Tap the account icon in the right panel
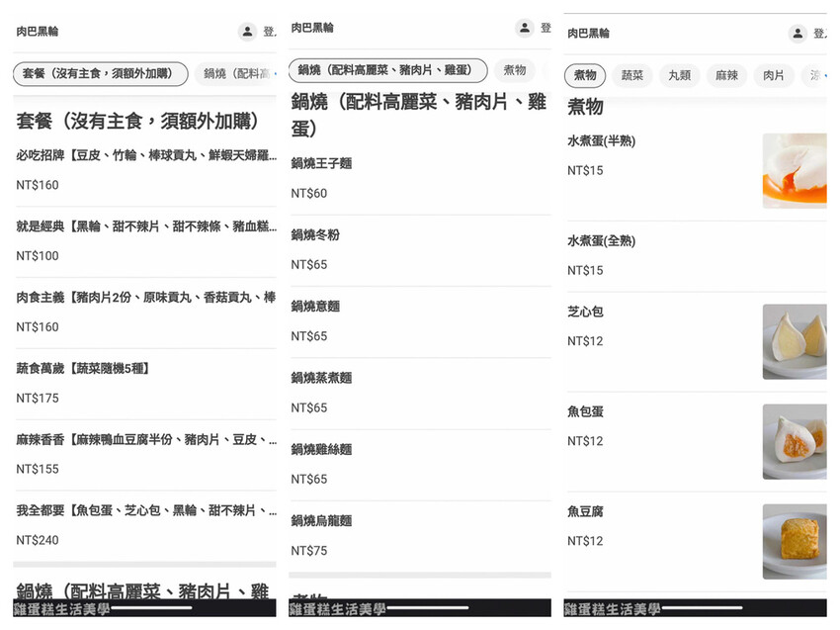 (798, 34)
